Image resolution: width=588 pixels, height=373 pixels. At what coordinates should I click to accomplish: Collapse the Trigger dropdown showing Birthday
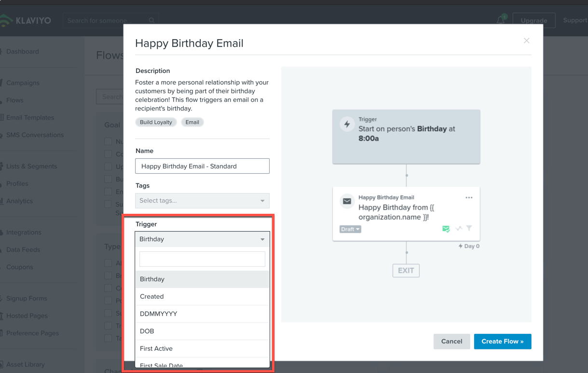pos(202,239)
